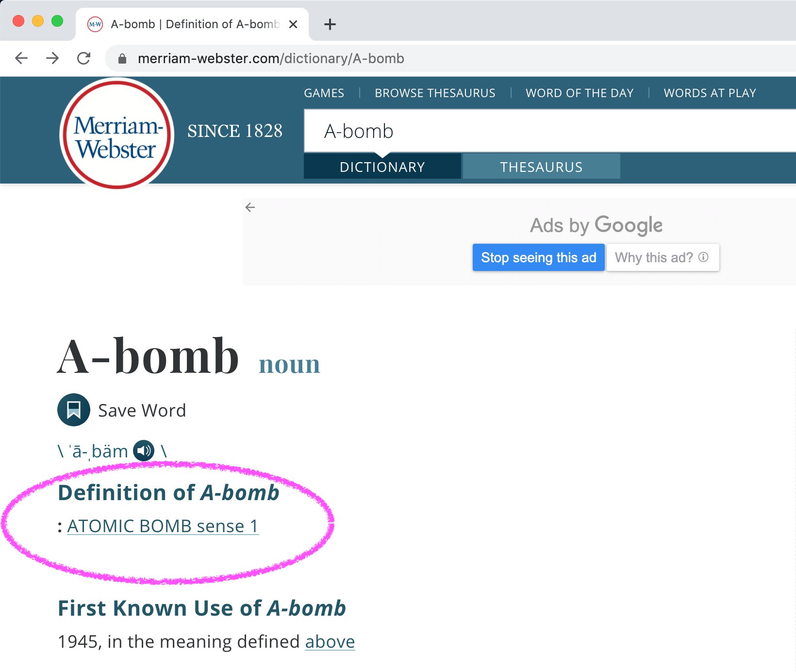Viewport: 796px width, 672px height.
Task: Click the yellow macOS minimize window button
Action: point(38,21)
